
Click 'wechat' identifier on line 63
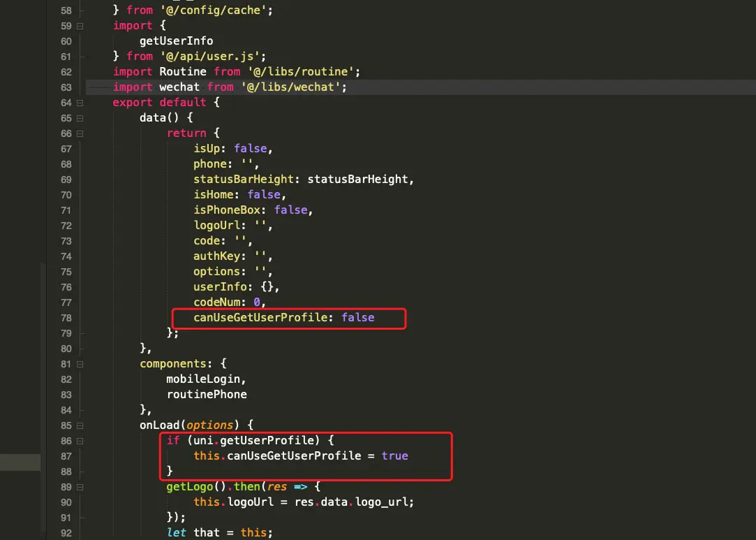pos(179,87)
